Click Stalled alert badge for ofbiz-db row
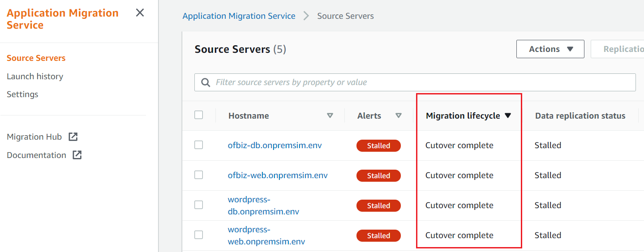Image resolution: width=644 pixels, height=252 pixels. point(378,145)
